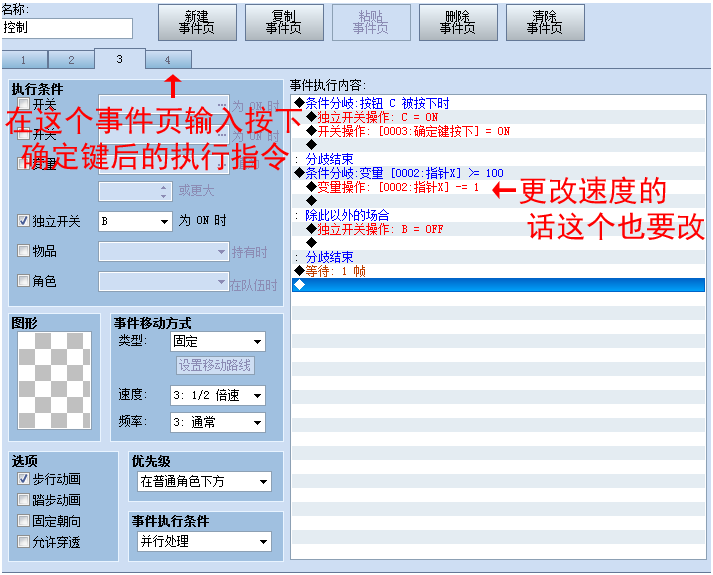
Task: Select the second 分歧结束 line below B = OFF
Action: pyautogui.click(x=499, y=257)
